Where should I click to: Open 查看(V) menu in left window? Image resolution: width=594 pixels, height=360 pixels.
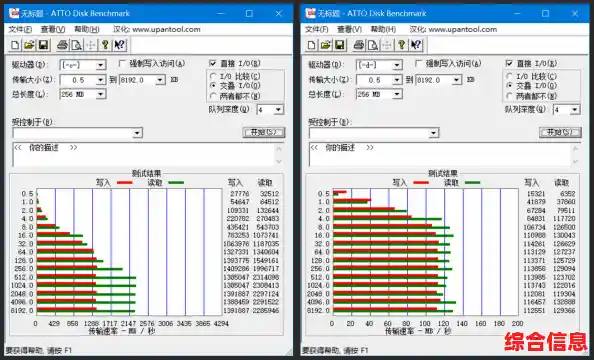tap(53, 29)
